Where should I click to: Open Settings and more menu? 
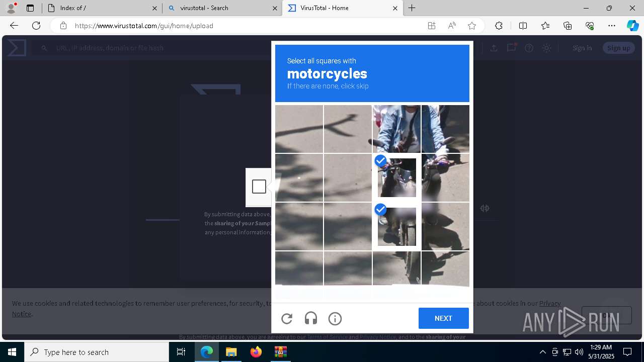612,26
